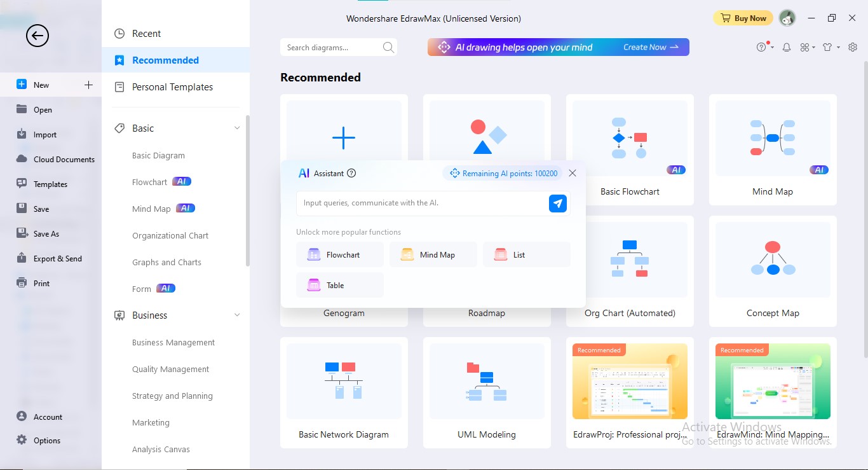Select the Recommended tab

175,60
